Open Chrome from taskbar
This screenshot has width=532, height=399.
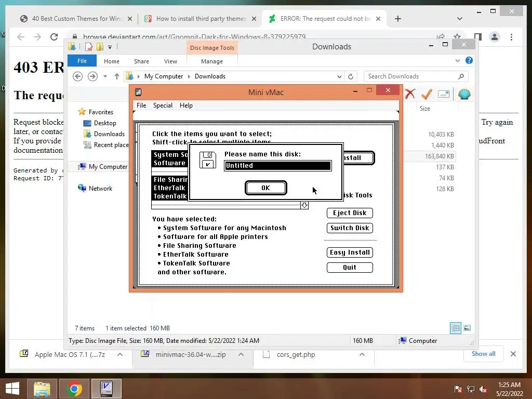(74, 389)
